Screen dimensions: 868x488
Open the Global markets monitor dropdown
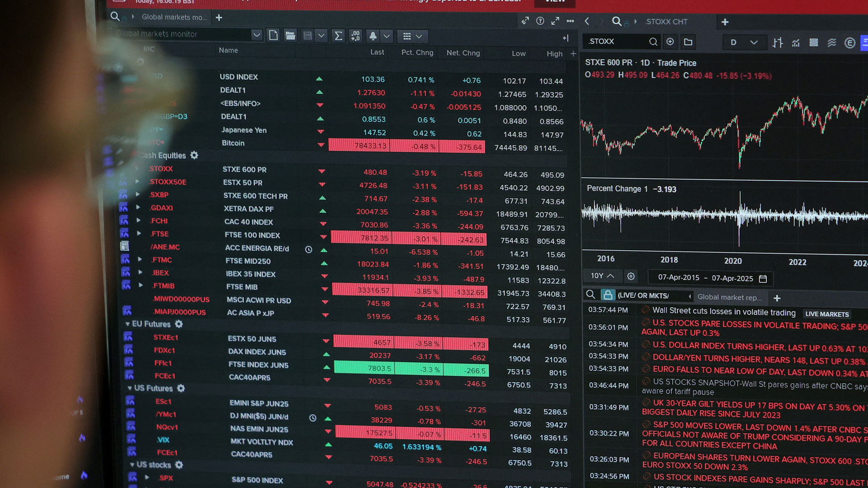[256, 35]
